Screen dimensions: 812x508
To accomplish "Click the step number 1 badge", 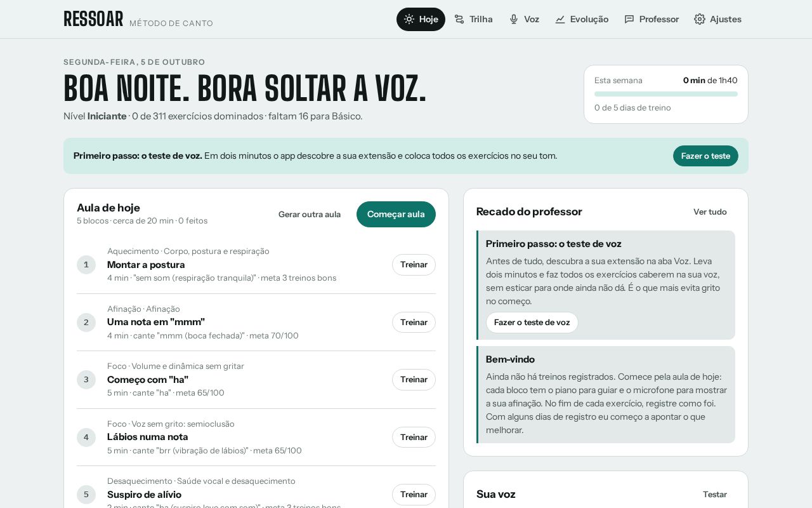I will (x=86, y=265).
